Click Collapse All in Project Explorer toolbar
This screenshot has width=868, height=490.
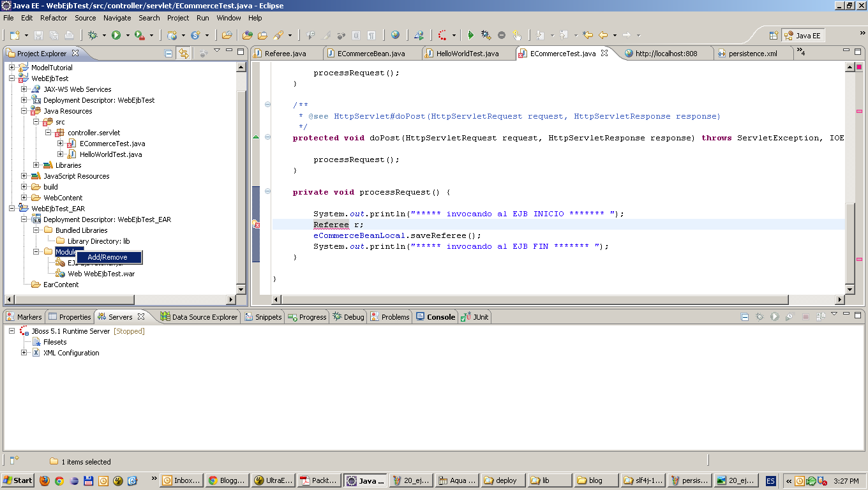point(168,54)
